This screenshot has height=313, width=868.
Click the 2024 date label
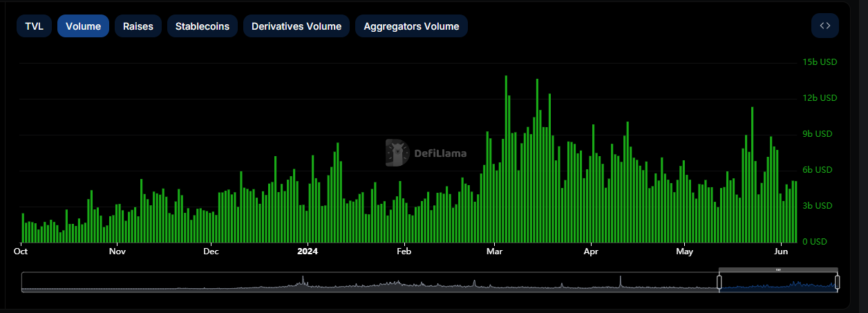(x=308, y=252)
